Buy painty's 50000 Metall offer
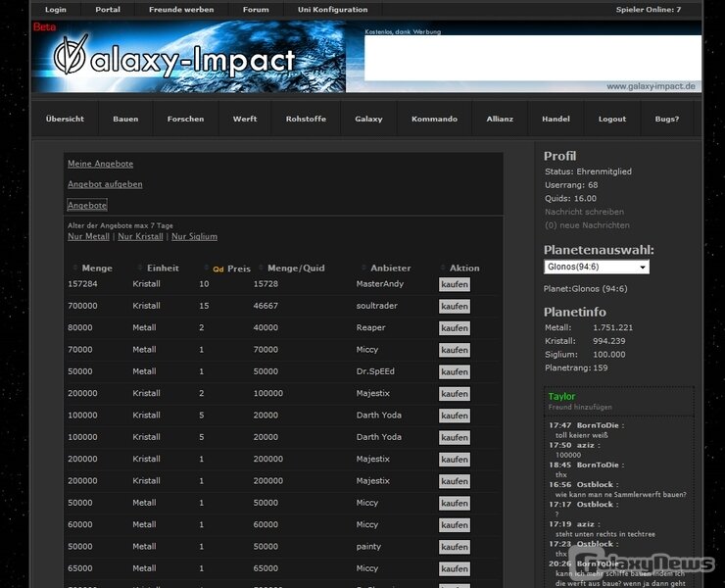 coord(455,547)
